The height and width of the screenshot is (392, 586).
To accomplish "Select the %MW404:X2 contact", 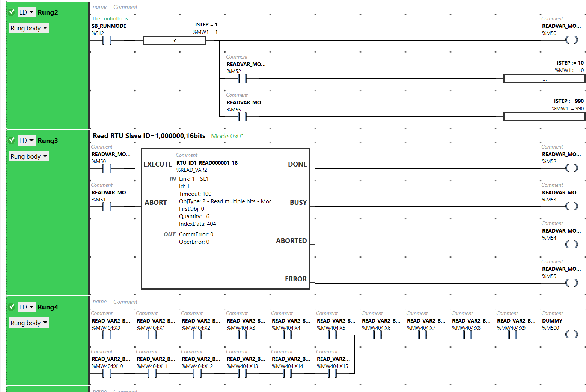I will [x=197, y=335].
